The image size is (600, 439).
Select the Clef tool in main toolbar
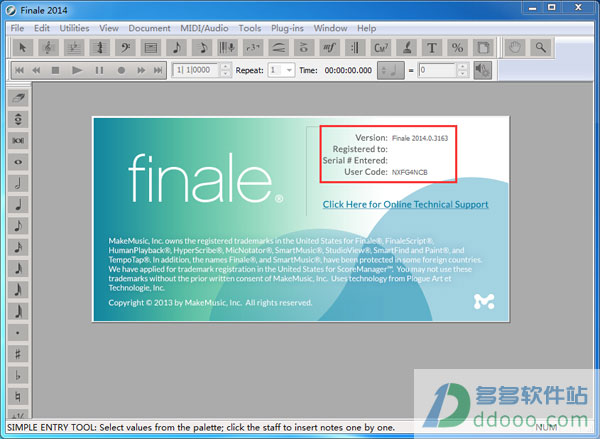125,47
